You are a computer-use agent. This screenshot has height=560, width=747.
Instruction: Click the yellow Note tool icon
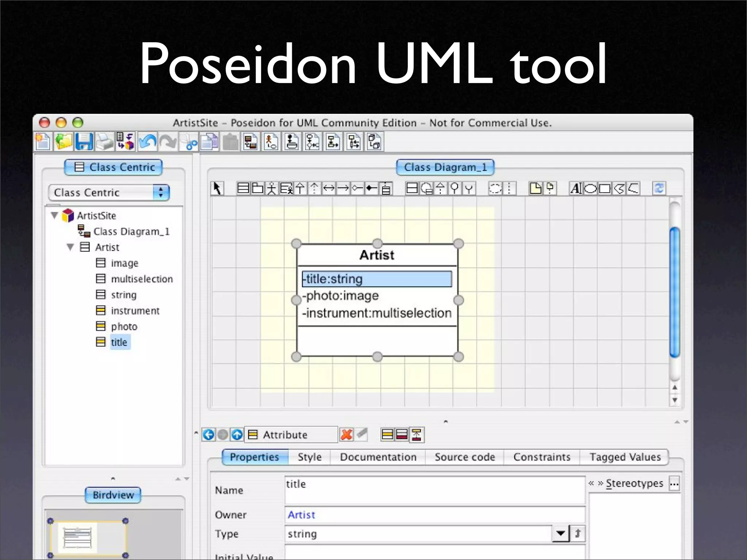pyautogui.click(x=535, y=188)
